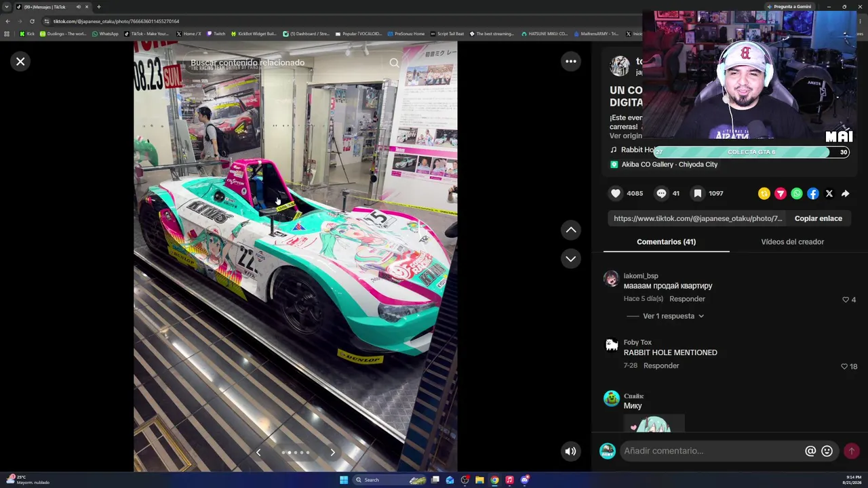Like lakomi_bsp's comment
Image resolution: width=868 pixels, height=488 pixels.
(846, 300)
